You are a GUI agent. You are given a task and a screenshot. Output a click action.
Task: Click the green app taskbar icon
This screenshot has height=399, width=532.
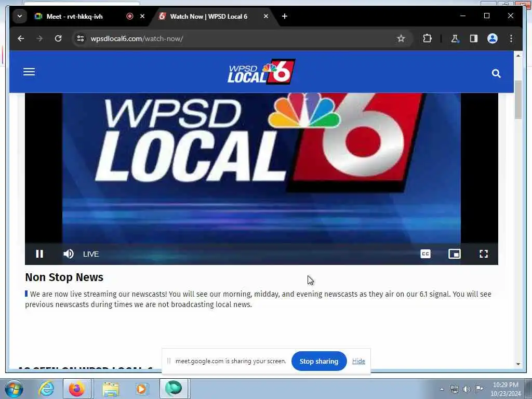click(174, 389)
